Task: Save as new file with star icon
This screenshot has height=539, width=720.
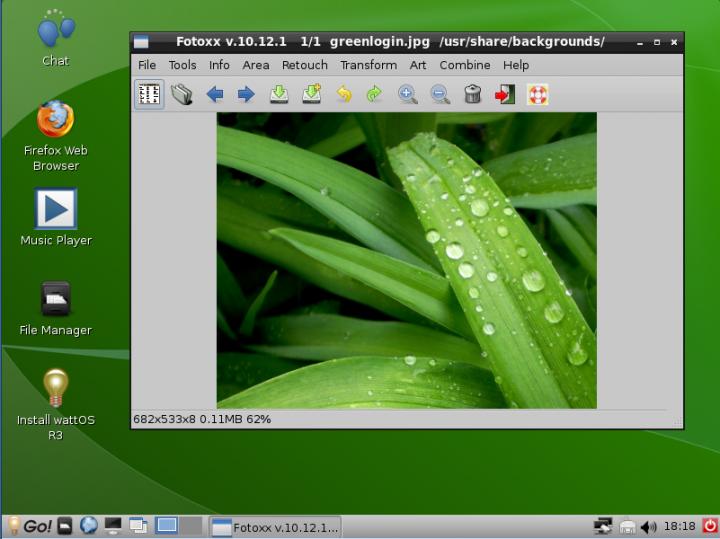Action: pos(311,94)
